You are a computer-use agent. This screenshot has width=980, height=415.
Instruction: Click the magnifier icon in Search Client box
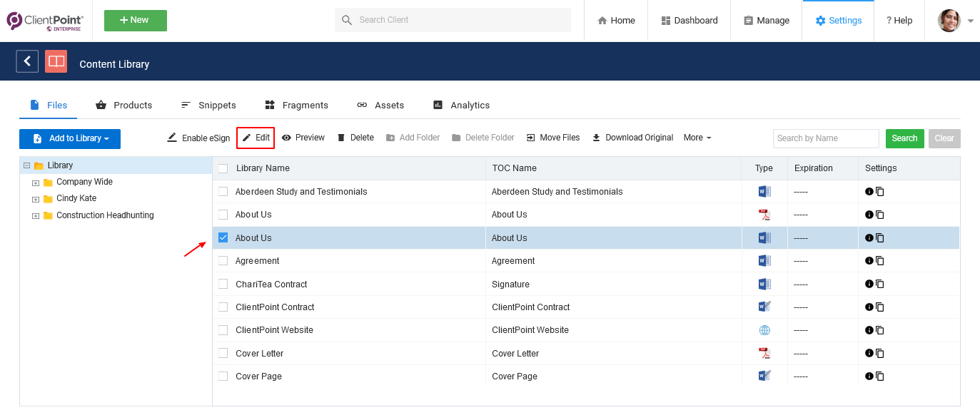coord(347,20)
